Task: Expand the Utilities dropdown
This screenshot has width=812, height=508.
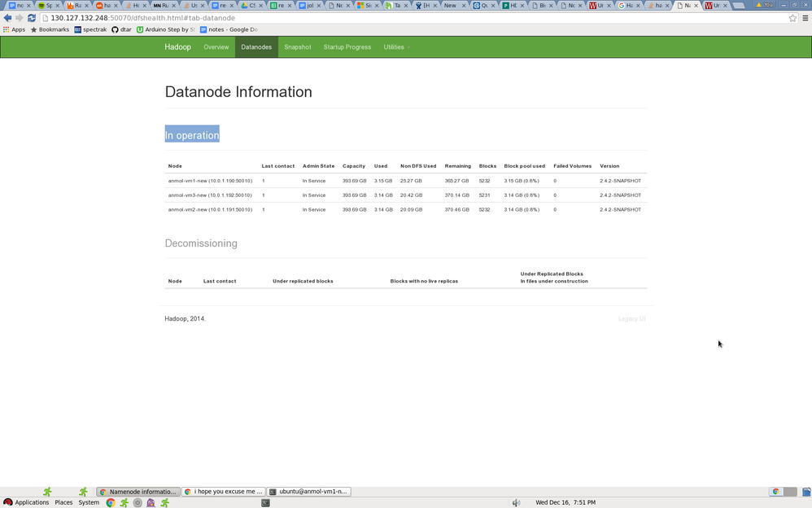Action: (x=397, y=47)
